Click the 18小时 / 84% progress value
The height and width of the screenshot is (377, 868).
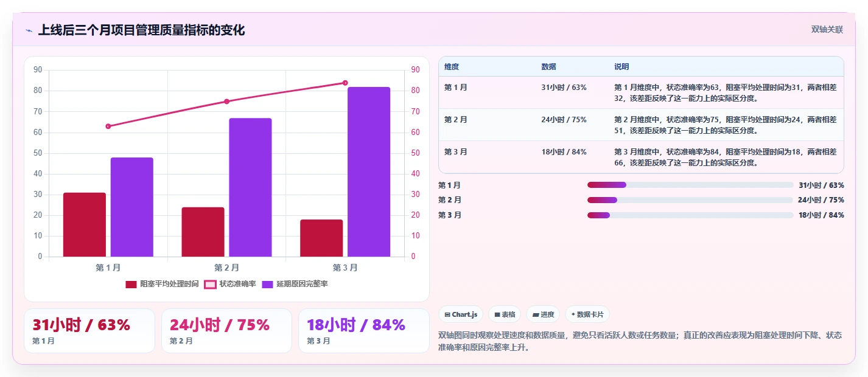point(821,215)
